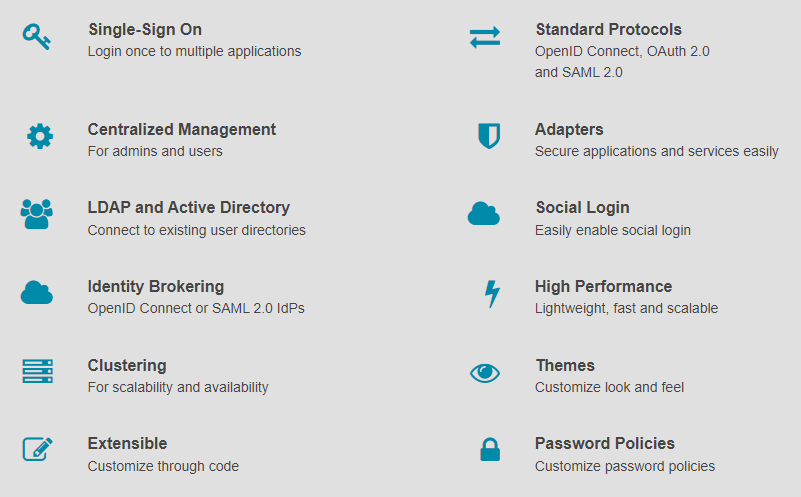Open the LDAP and Active Directory heading
Image resolution: width=801 pixels, height=497 pixels.
tap(189, 207)
